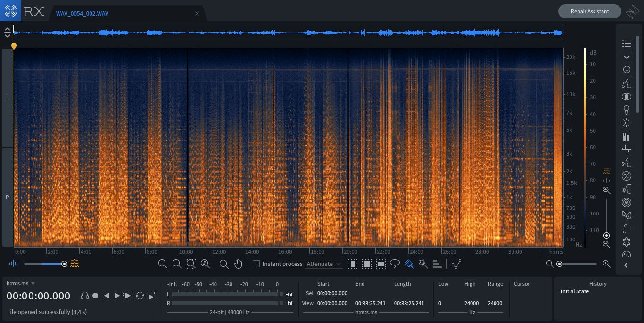Click the waveform overview strip

coord(288,33)
